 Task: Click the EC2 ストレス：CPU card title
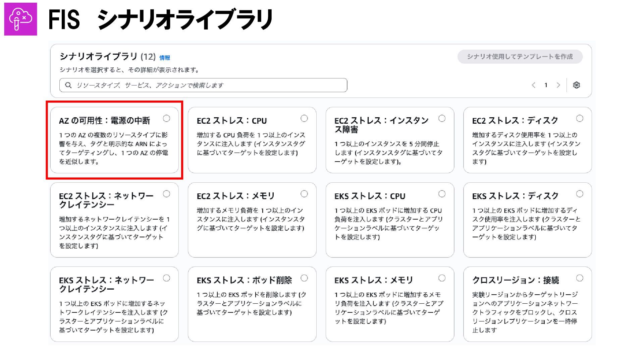tap(232, 121)
